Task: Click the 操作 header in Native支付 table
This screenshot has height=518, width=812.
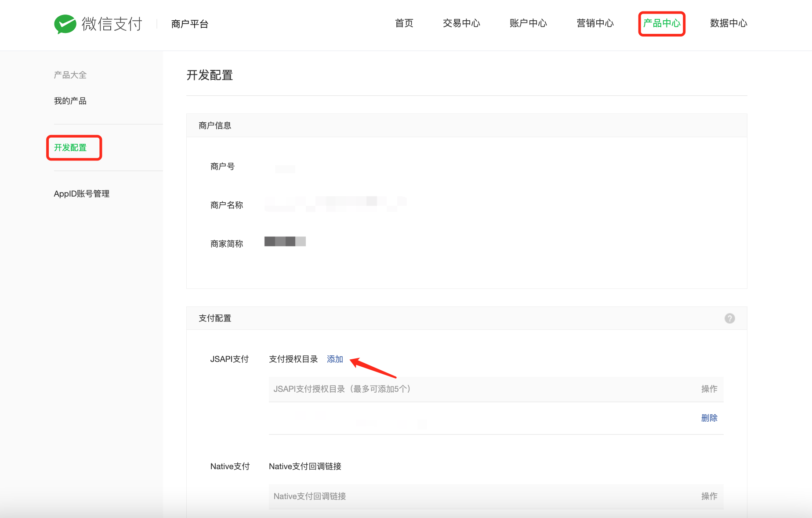Action: 709,496
